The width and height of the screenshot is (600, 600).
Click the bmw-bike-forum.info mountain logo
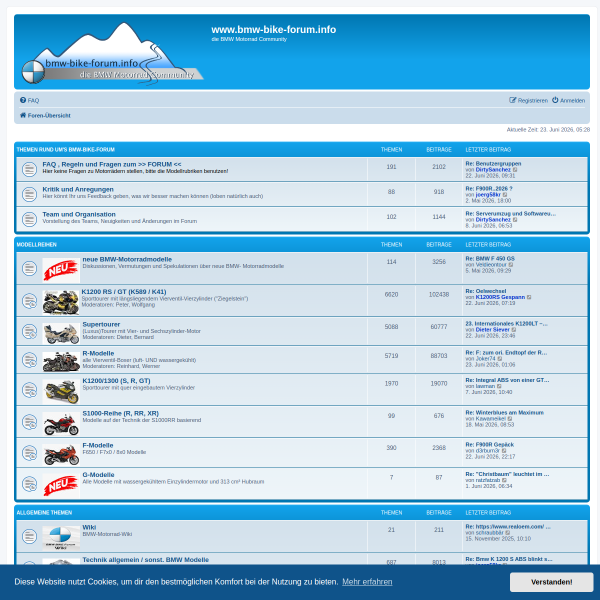[112, 53]
